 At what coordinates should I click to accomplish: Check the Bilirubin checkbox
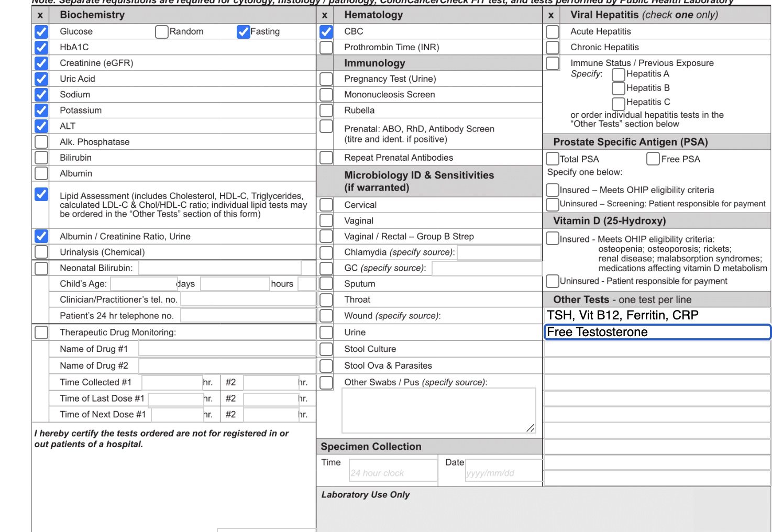tap(41, 158)
